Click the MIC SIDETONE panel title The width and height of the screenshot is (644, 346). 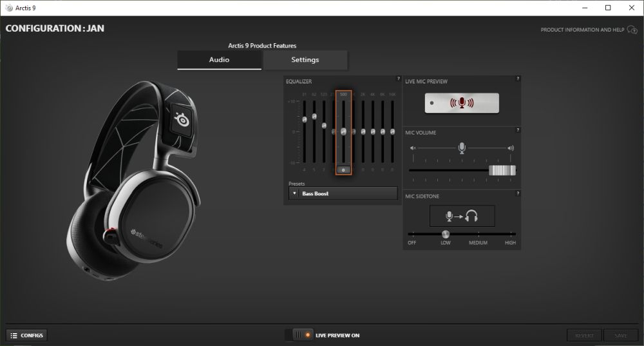point(422,197)
